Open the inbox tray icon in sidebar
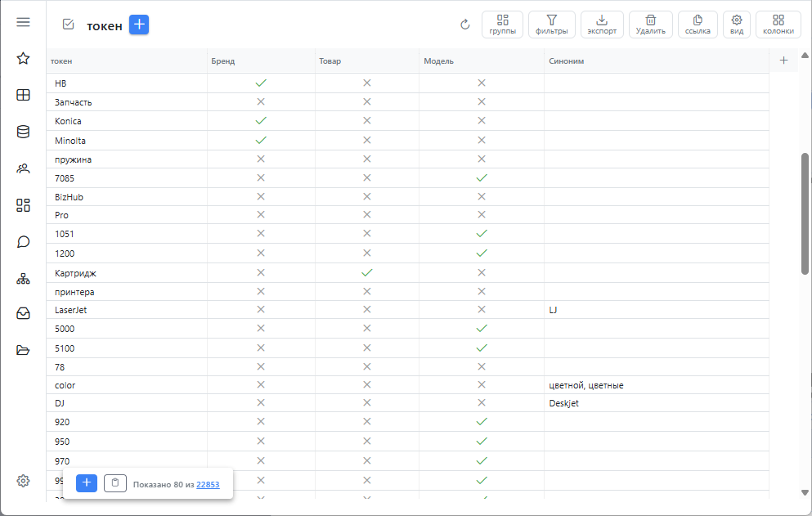The width and height of the screenshot is (812, 516). click(x=23, y=313)
